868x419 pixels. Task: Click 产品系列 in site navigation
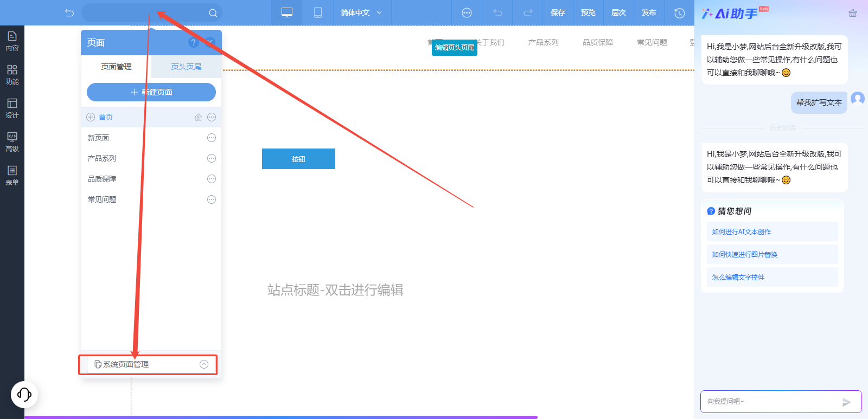click(x=543, y=42)
